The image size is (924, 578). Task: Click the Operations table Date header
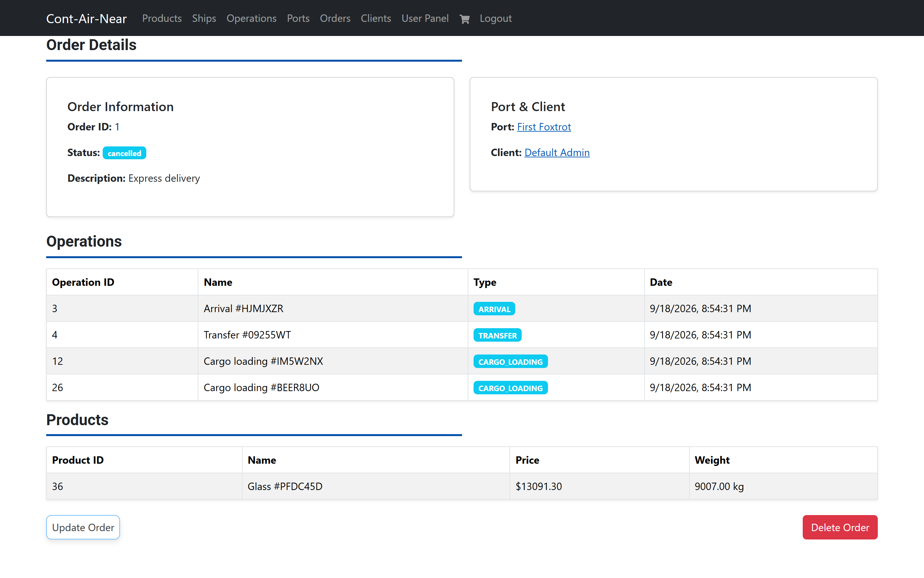point(761,282)
